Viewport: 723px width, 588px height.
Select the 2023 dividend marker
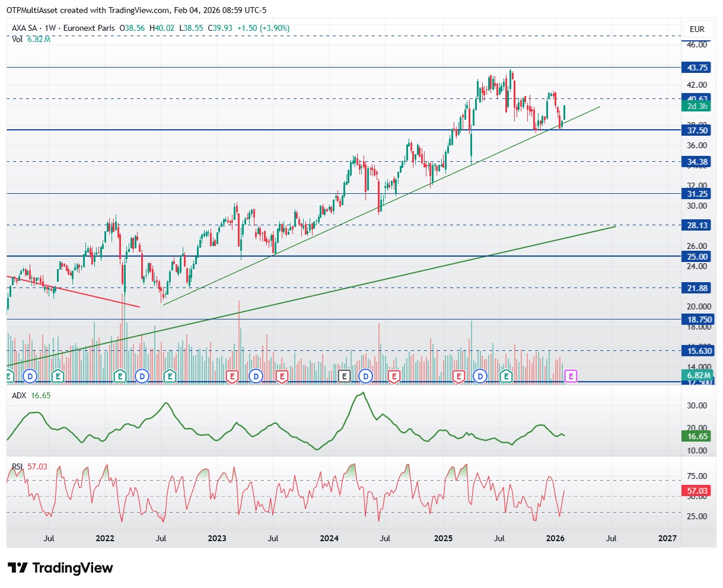click(256, 375)
